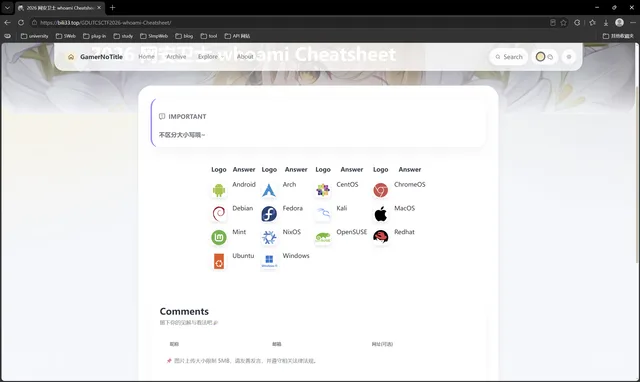This screenshot has width=640, height=382.
Task: Click the page vertical scrollbar
Action: click(637, 175)
